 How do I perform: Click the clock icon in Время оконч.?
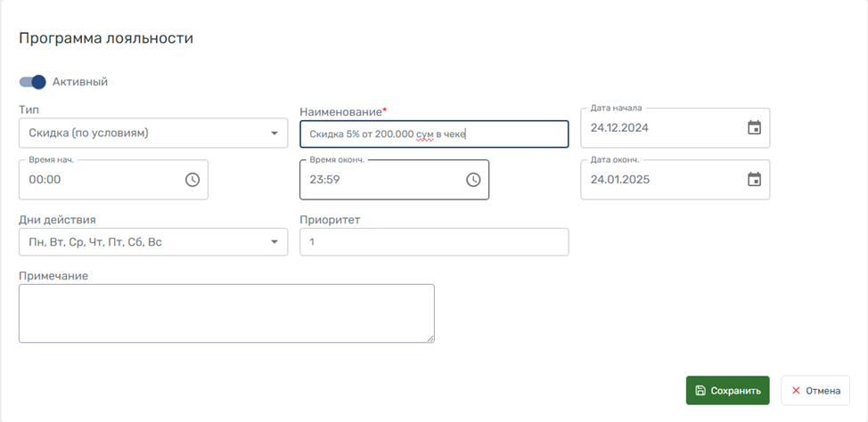tap(473, 180)
